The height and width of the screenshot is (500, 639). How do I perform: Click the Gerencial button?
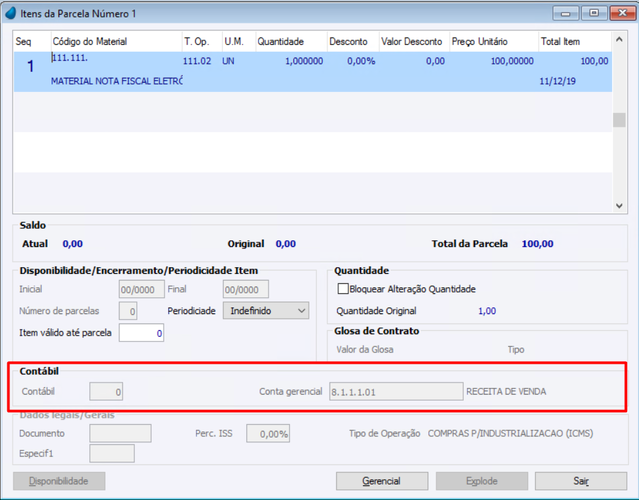[x=382, y=481]
